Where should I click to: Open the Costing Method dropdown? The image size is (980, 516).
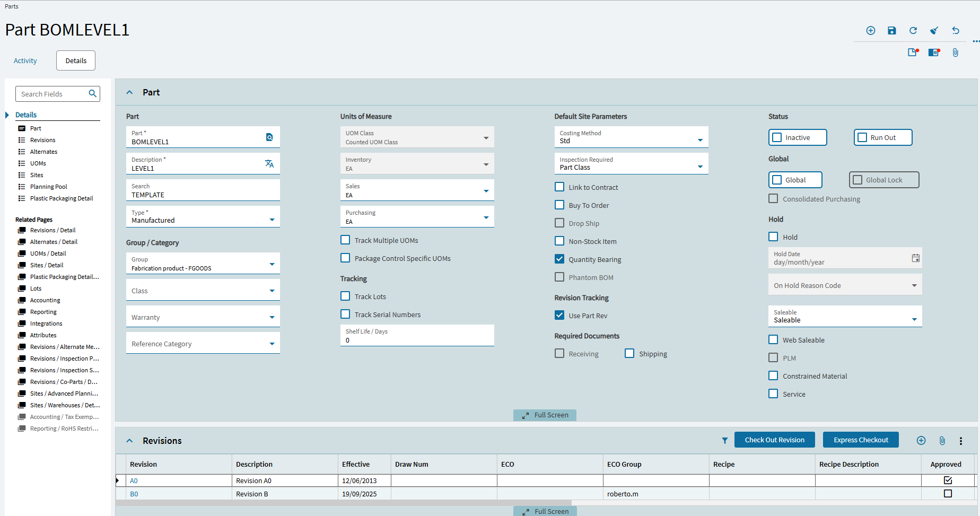pyautogui.click(x=700, y=140)
